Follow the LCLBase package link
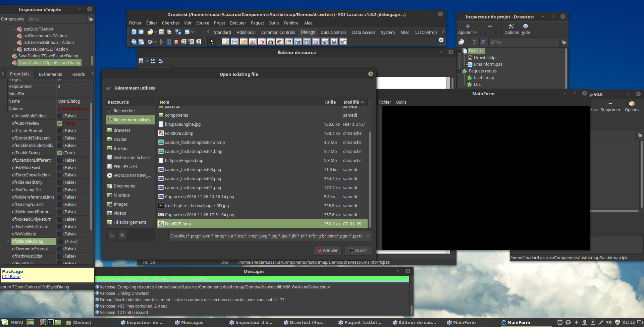Image resolution: width=644 pixels, height=327 pixels. [11, 277]
